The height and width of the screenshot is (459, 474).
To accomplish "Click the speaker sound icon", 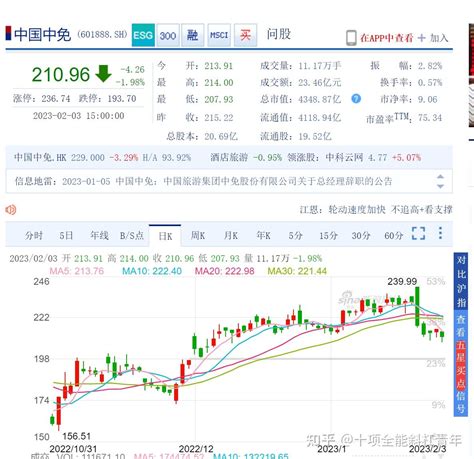I will [x=11, y=210].
